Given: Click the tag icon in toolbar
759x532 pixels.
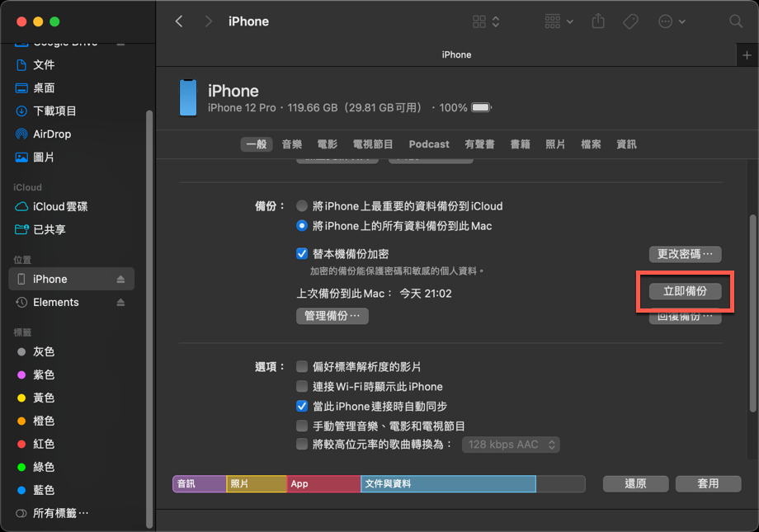Looking at the screenshot, I should (630, 21).
